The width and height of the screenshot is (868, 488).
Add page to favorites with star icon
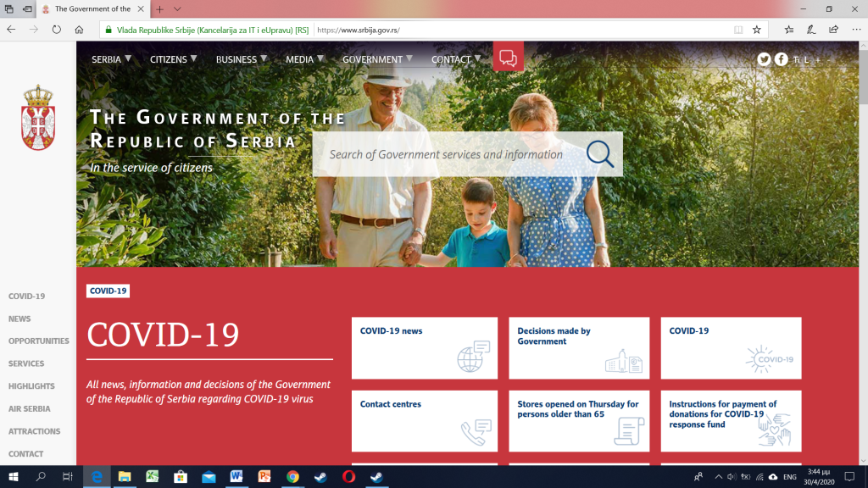756,29
